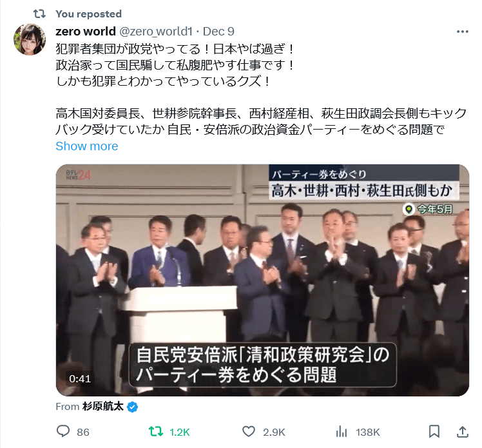Bookmark this post

point(434,432)
